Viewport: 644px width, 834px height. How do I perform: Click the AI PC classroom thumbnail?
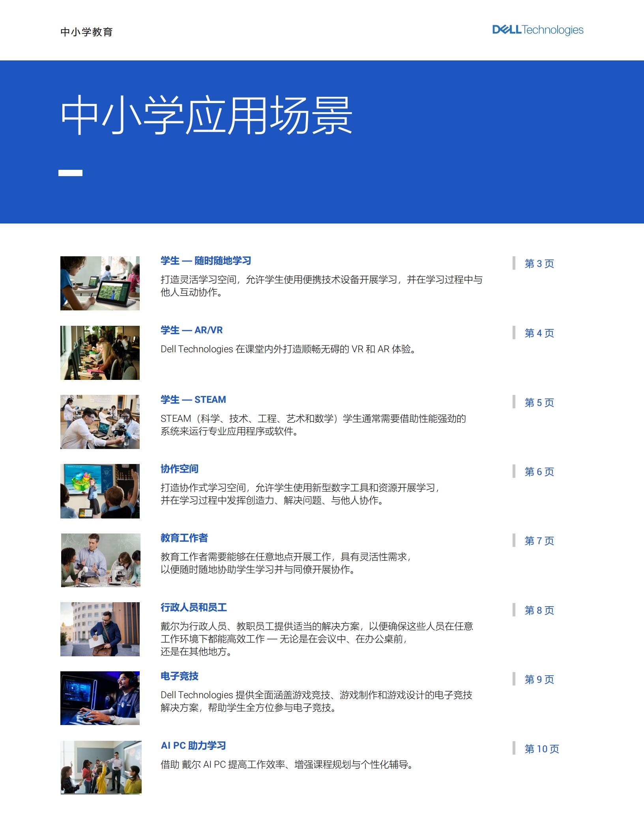[x=101, y=767]
